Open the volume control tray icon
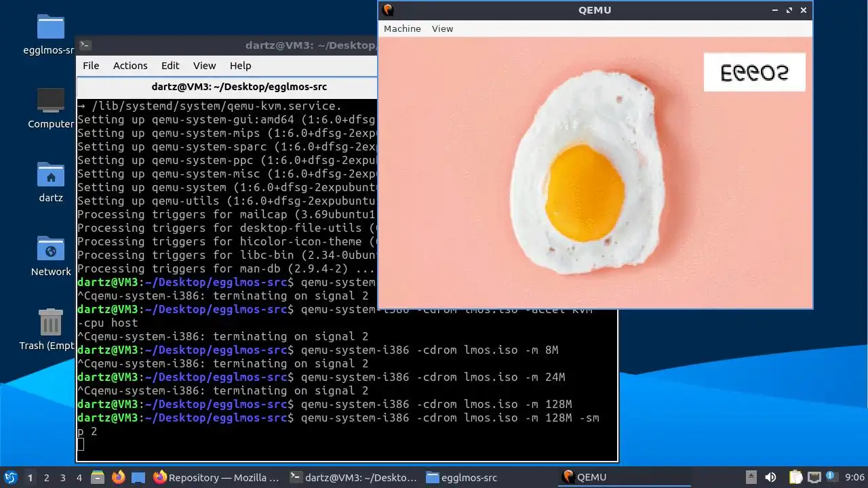Screen dimensions: 868x488 pyautogui.click(x=770, y=477)
